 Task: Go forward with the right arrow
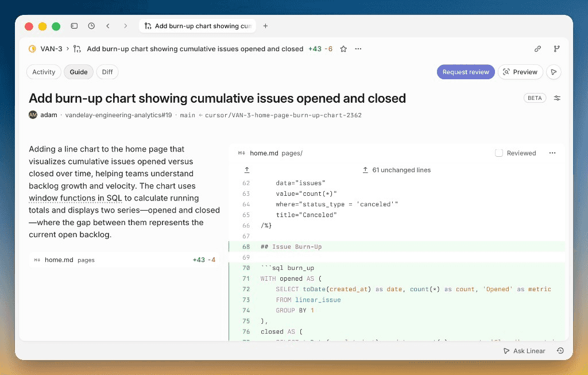[125, 26]
